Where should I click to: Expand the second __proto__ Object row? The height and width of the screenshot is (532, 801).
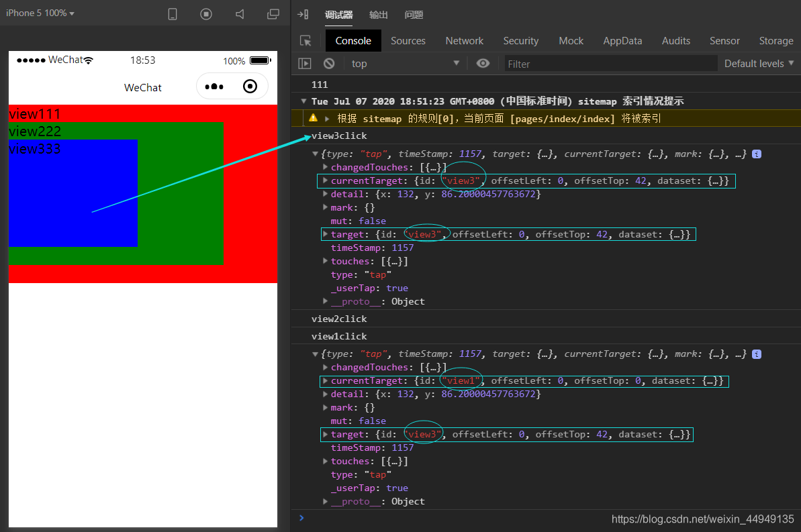point(325,501)
